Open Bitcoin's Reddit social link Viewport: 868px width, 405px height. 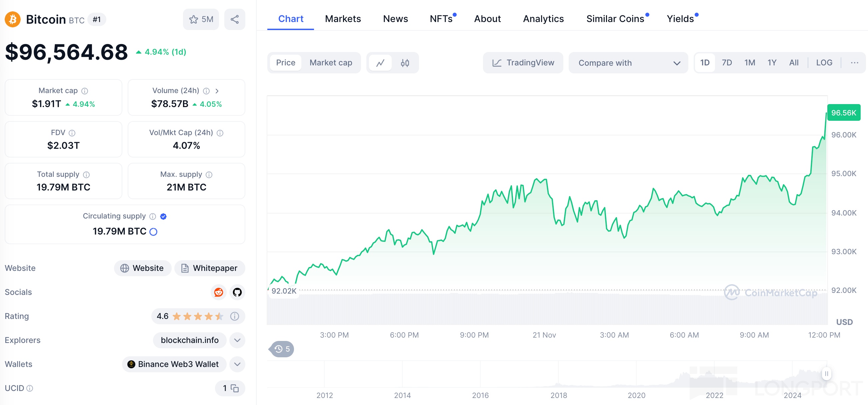click(x=219, y=292)
